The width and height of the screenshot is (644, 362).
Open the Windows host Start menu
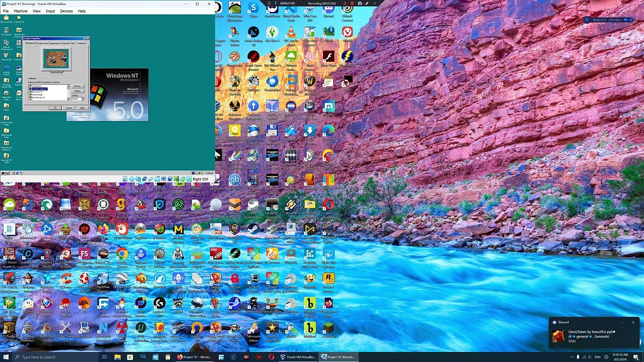[6, 357]
